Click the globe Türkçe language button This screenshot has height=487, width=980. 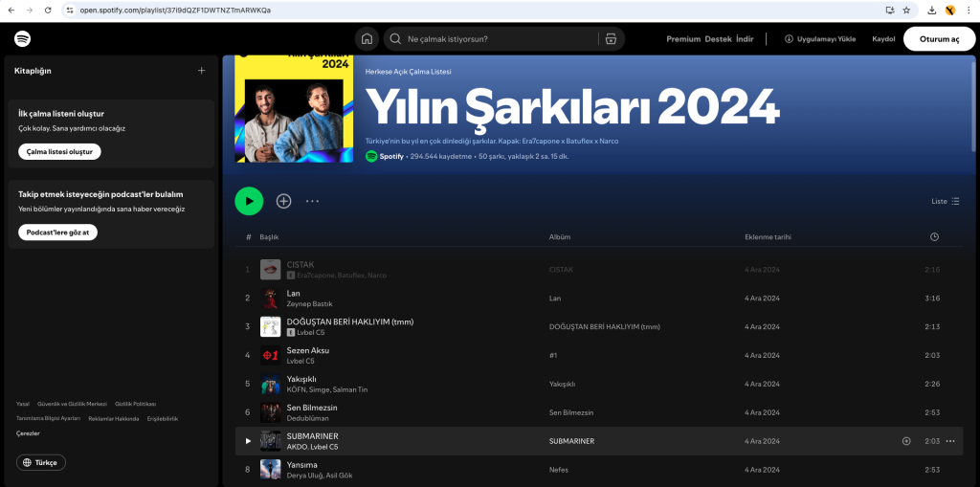click(41, 463)
